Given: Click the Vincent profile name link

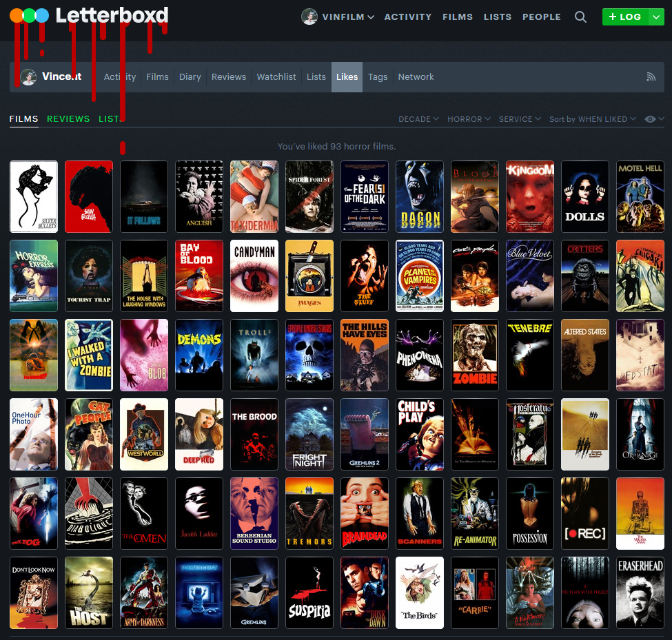Looking at the screenshot, I should pyautogui.click(x=62, y=76).
